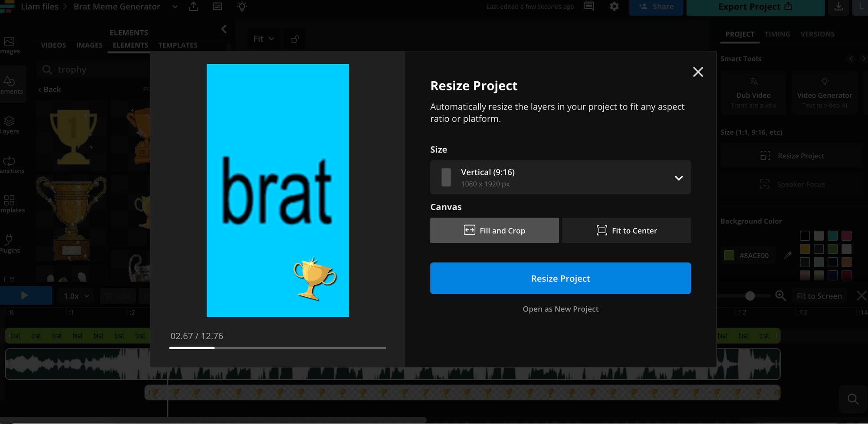Switch to the ELEMENTS tab
Image resolution: width=868 pixels, height=424 pixels.
click(130, 45)
